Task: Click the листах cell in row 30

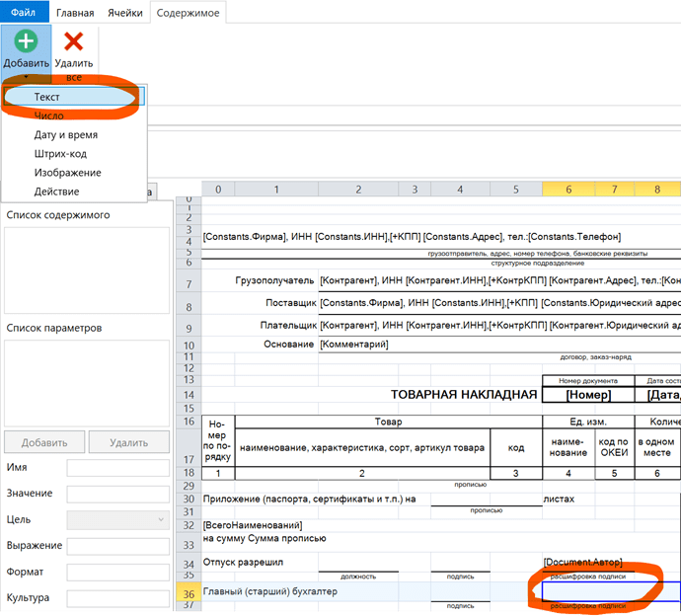Action: [559, 500]
